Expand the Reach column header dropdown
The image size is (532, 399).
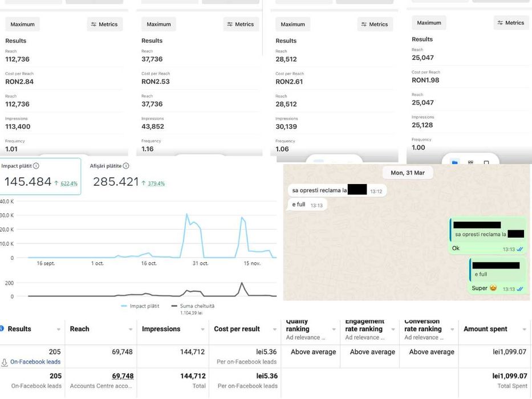131,329
